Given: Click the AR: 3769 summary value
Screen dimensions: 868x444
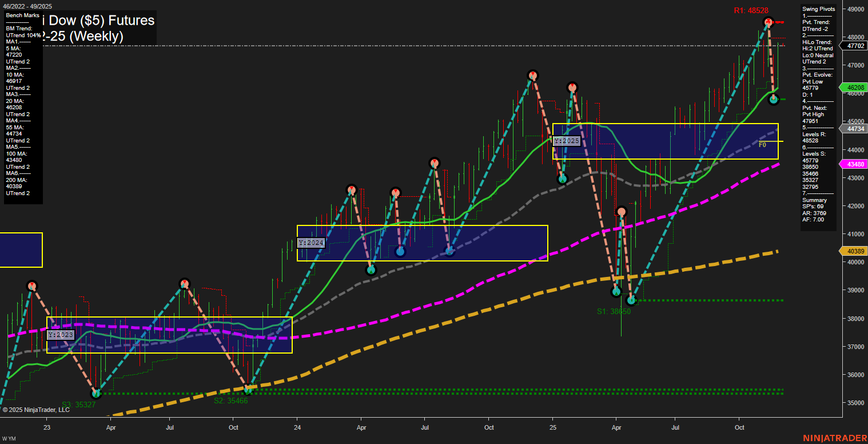Looking at the screenshot, I should (x=813, y=213).
